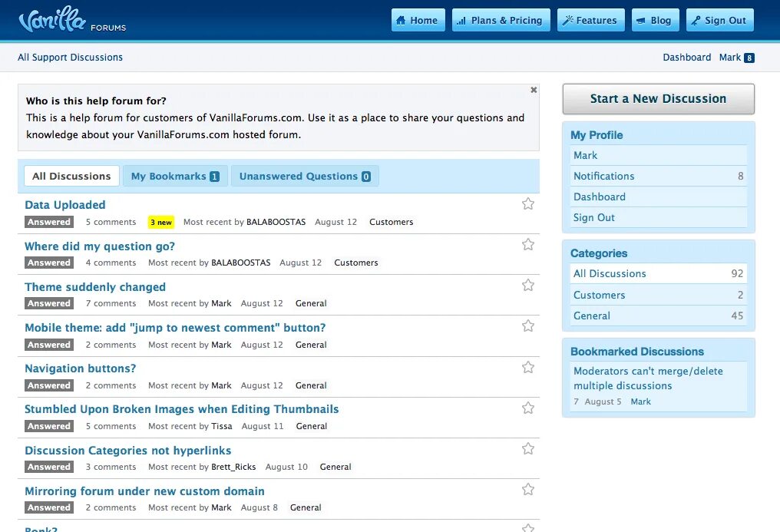
Task: Open 'Mobile theme: add jump to newest comment' thread
Action: tap(175, 328)
